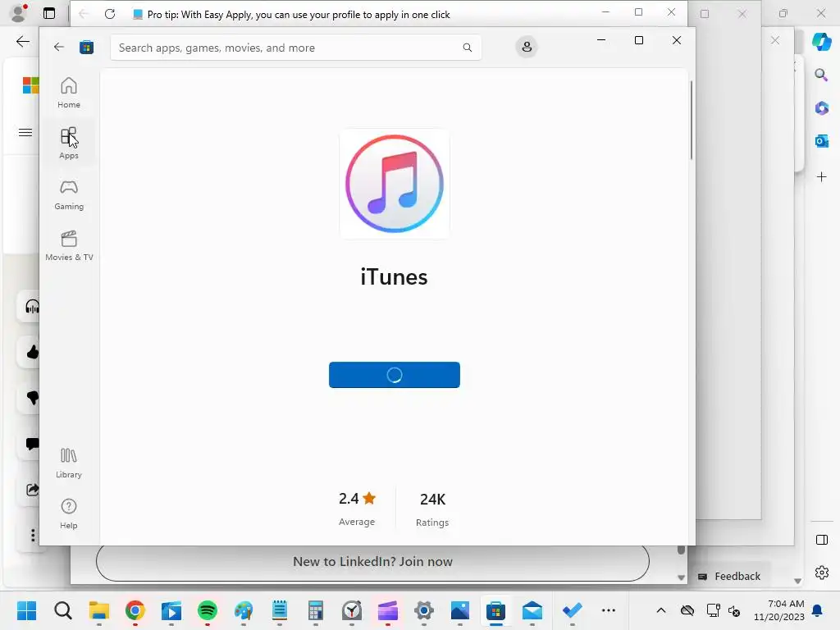Open the Apps section in the Store

coord(69,143)
